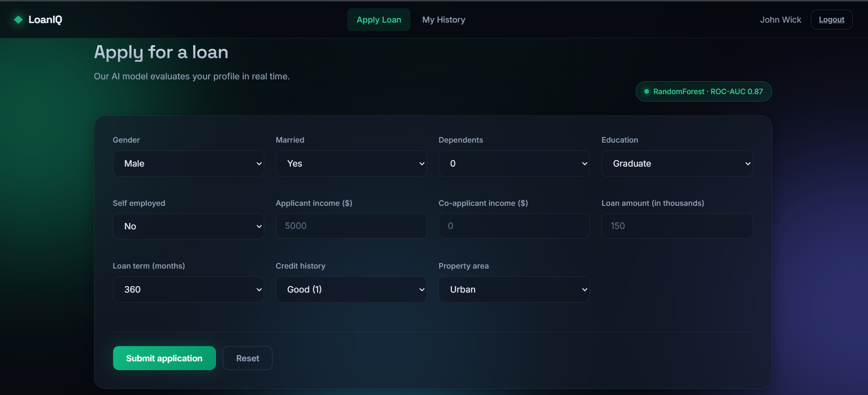The image size is (868, 395).
Task: Open the Apply Loan tab
Action: (x=379, y=20)
